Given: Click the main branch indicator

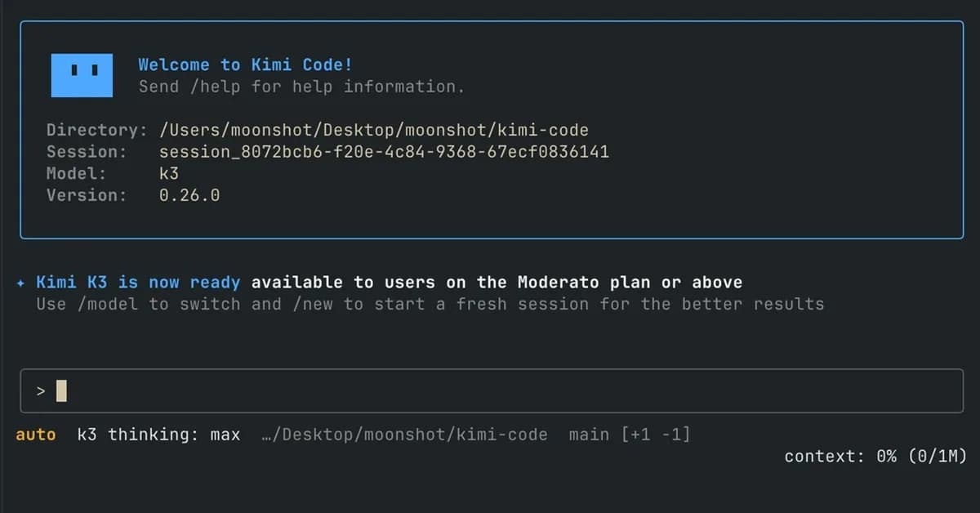Looking at the screenshot, I should [589, 435].
